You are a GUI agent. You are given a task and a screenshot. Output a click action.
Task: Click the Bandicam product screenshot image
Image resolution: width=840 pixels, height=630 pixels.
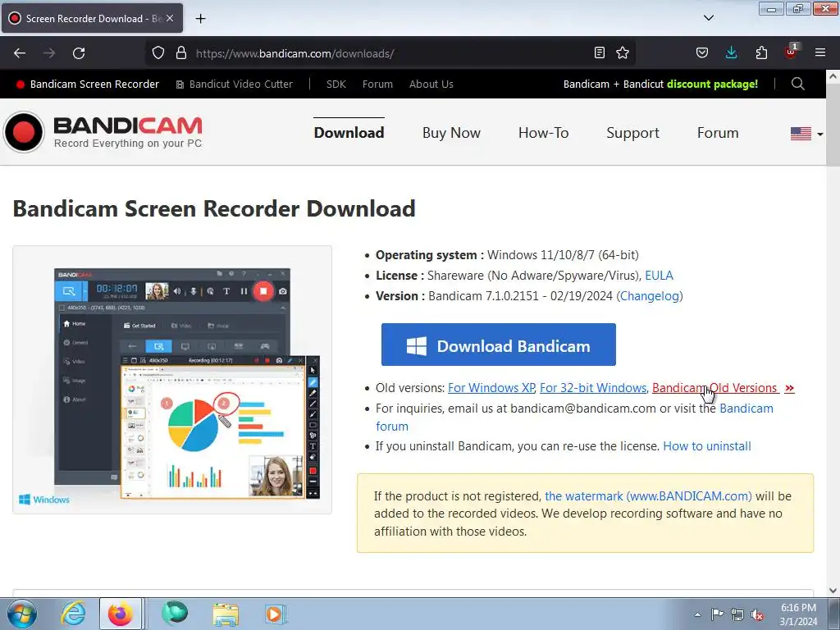pyautogui.click(x=172, y=380)
